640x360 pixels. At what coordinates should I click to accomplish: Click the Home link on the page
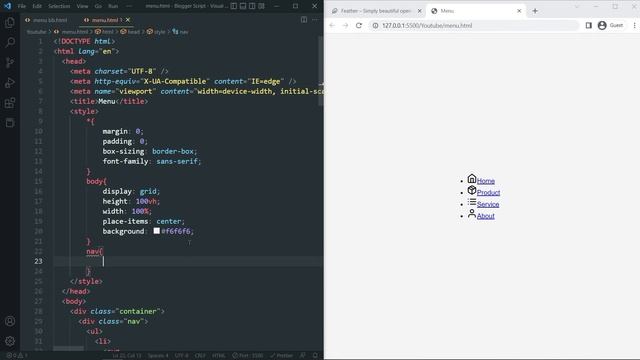486,181
